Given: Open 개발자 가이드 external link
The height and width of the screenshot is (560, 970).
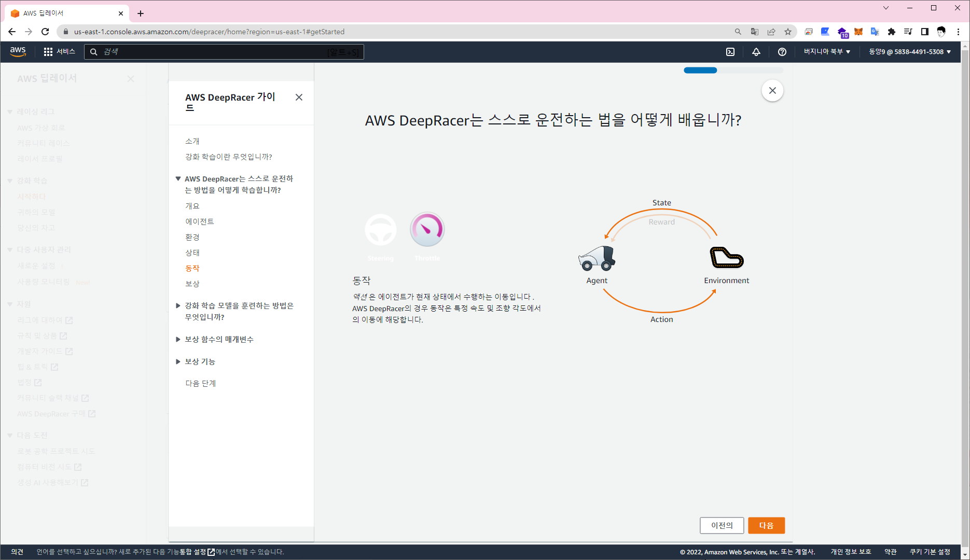Looking at the screenshot, I should pos(45,351).
